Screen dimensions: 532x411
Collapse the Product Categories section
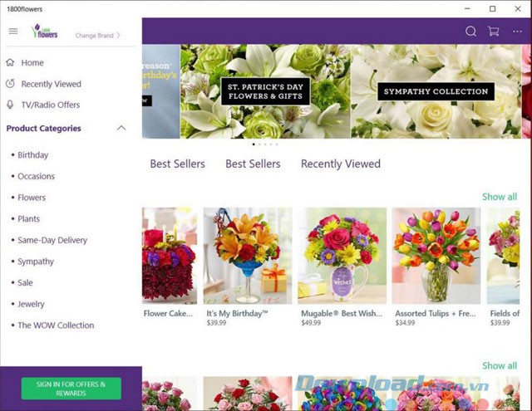(121, 128)
